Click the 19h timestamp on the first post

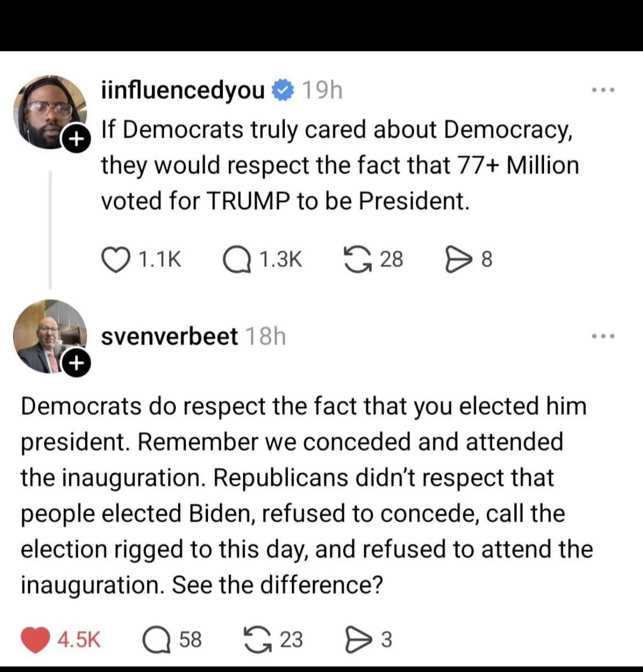click(x=322, y=90)
